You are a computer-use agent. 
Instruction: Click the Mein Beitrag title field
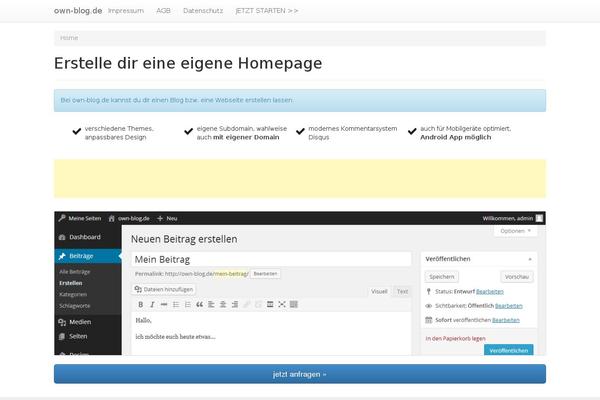[x=271, y=260]
